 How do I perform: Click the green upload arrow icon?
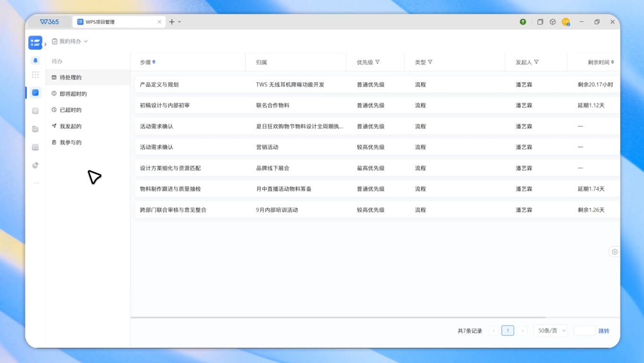pos(523,22)
